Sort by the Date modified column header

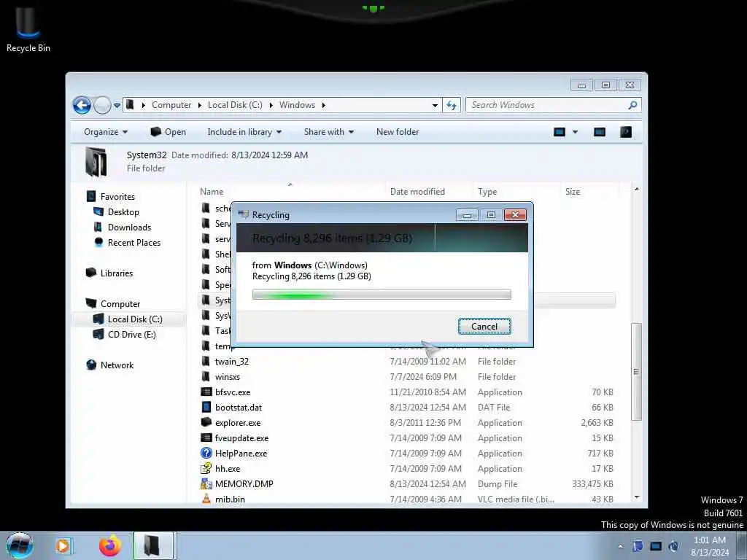417,192
